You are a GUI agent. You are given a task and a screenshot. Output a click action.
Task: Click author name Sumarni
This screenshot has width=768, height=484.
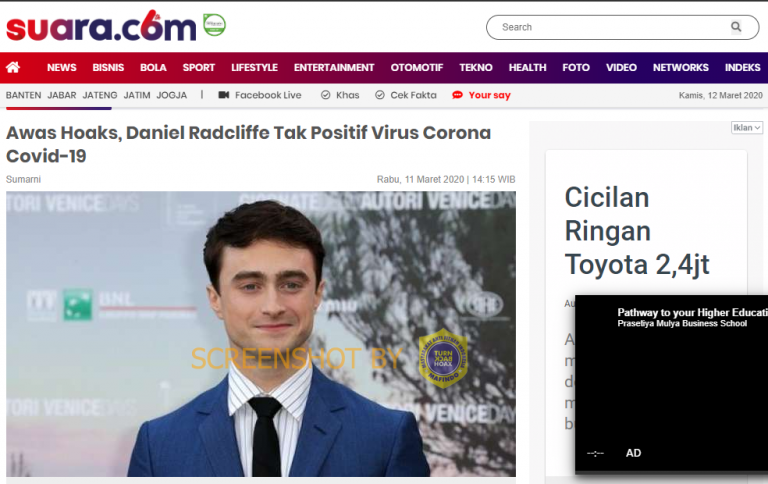click(24, 179)
